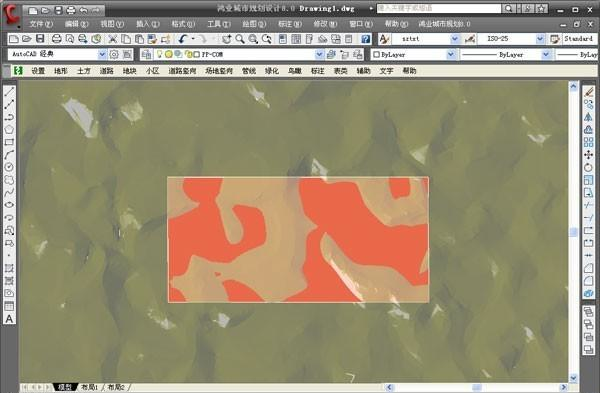Screen dimensions: 600x393
Task: Select the Polygon drawing tool
Action: coord(9,129)
